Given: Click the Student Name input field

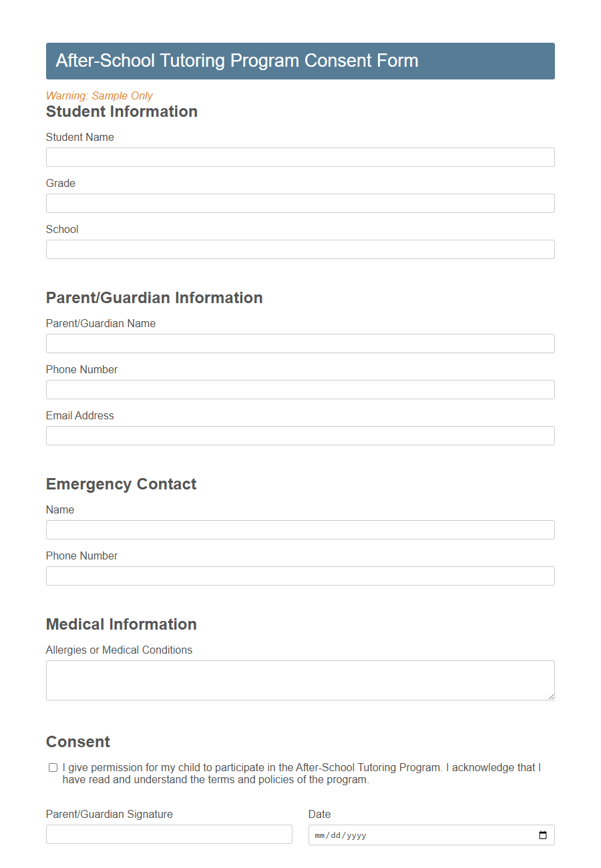Looking at the screenshot, I should tap(299, 157).
